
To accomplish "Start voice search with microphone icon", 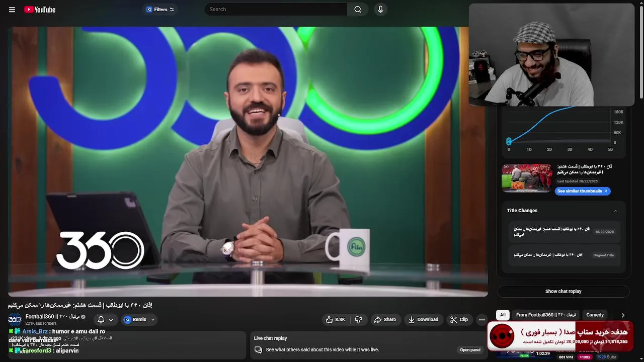I will [380, 9].
